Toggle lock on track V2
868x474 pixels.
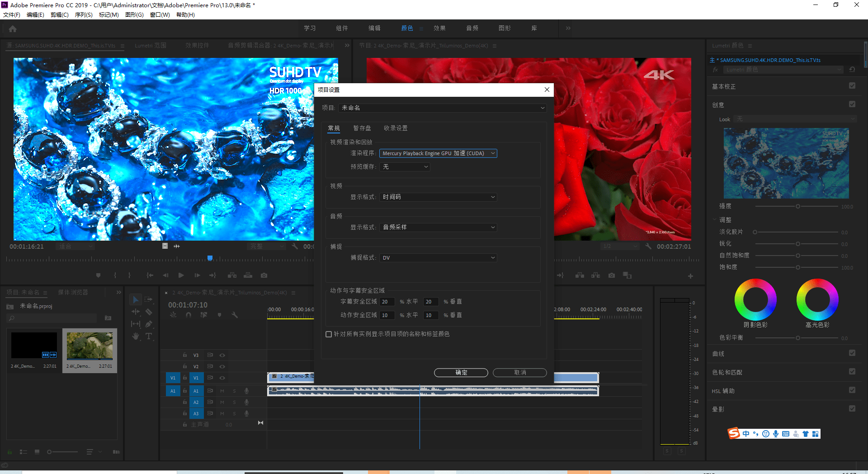point(185,366)
